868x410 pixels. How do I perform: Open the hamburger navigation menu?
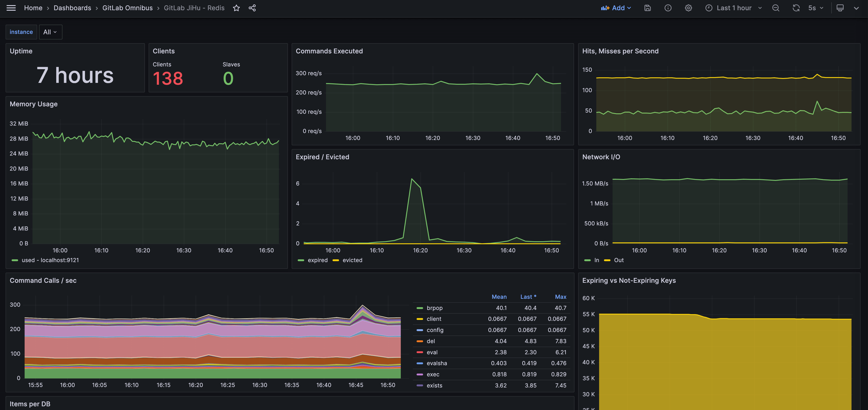click(11, 8)
